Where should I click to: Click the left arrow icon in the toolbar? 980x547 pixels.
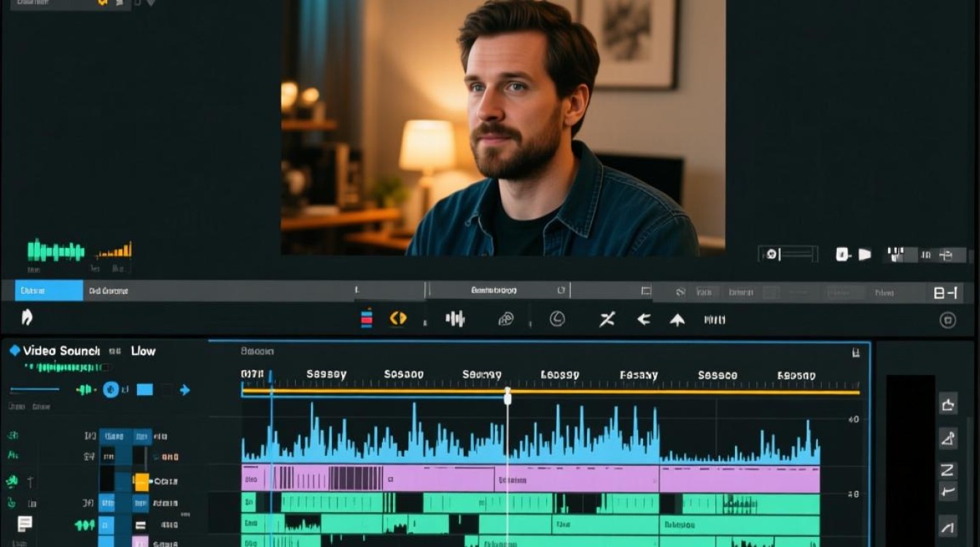(644, 319)
